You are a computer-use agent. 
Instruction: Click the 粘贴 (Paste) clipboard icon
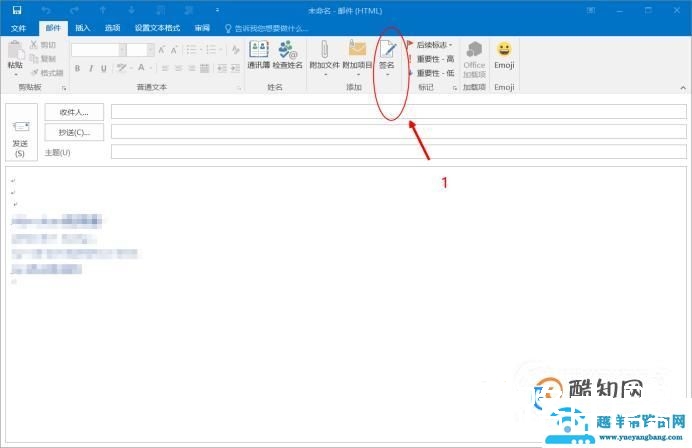coord(15,50)
